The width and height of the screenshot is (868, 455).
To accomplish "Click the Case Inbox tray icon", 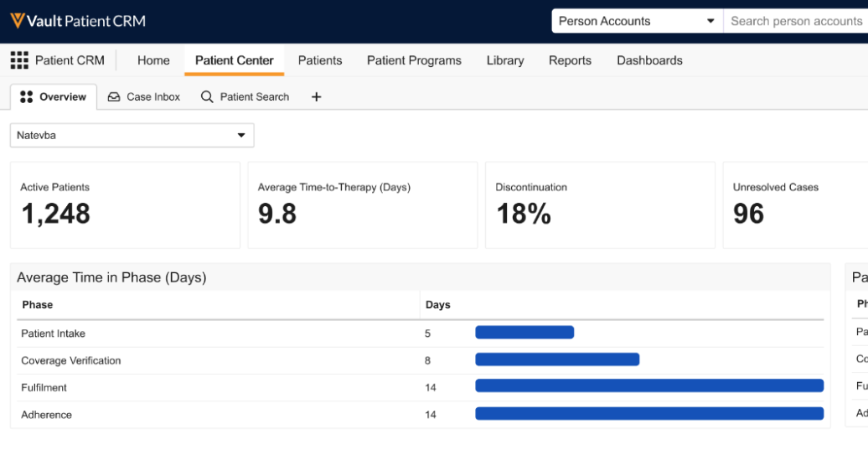I will (x=114, y=97).
